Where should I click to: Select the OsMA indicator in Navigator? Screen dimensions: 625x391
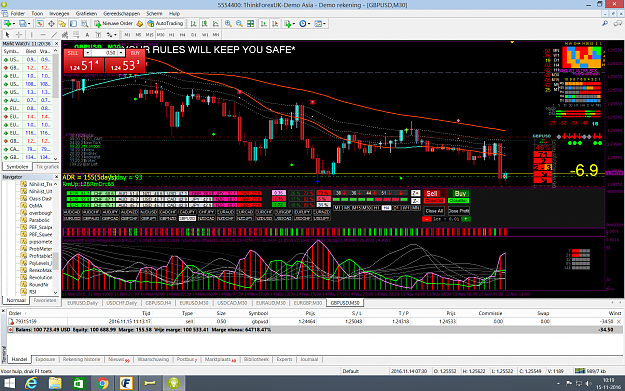(35, 206)
